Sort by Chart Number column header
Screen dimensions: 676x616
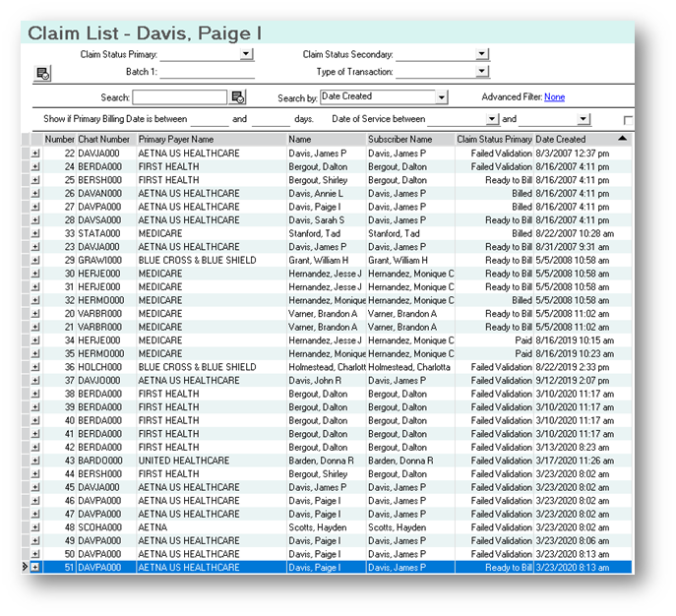103,140
